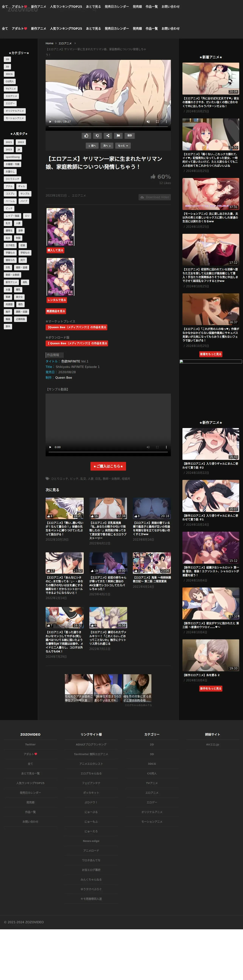
Task: Click the Twitter link in the footer
Action: point(30,745)
